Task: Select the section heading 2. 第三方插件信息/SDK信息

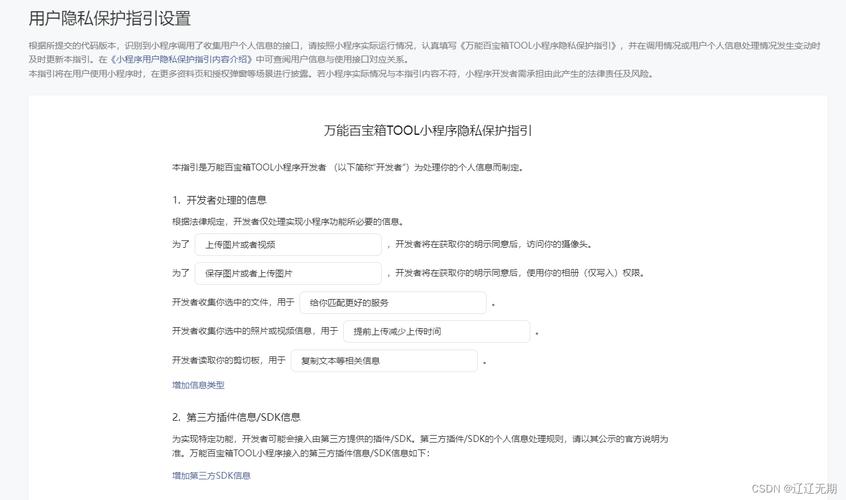Action: click(236, 417)
